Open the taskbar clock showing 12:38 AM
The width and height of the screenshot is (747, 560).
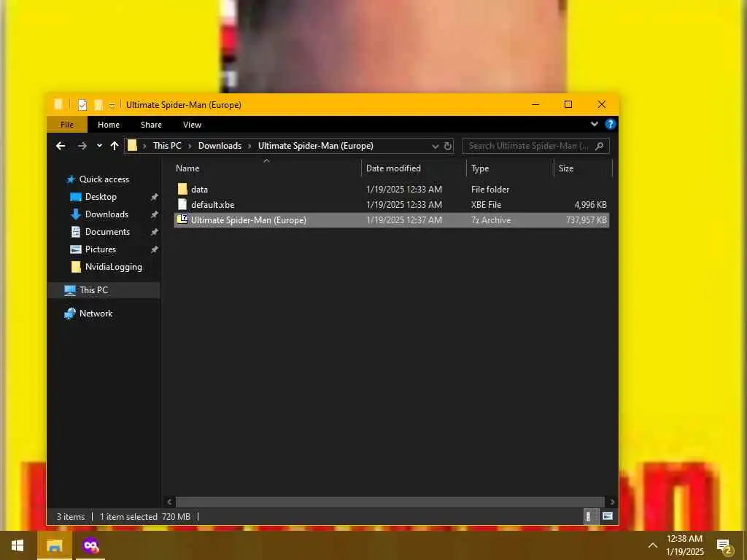(684, 545)
